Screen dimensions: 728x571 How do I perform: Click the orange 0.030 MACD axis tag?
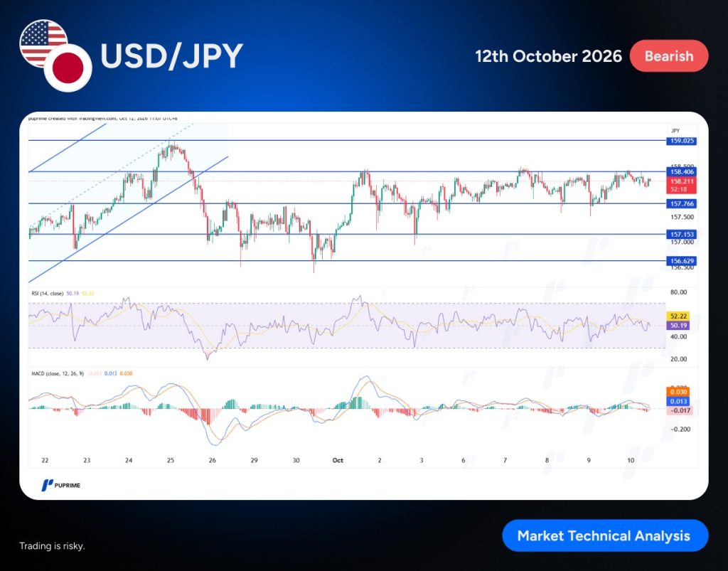(678, 392)
